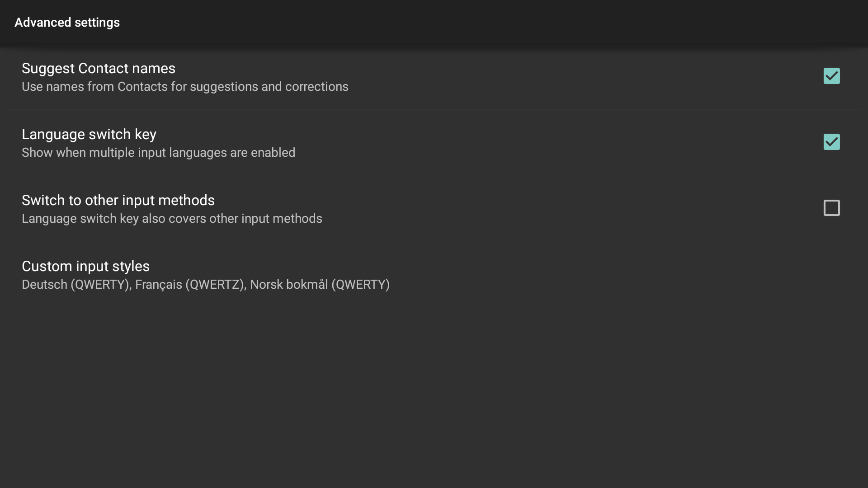The height and width of the screenshot is (488, 868).
Task: Enable Switch to other input methods checkbox
Action: tap(831, 208)
